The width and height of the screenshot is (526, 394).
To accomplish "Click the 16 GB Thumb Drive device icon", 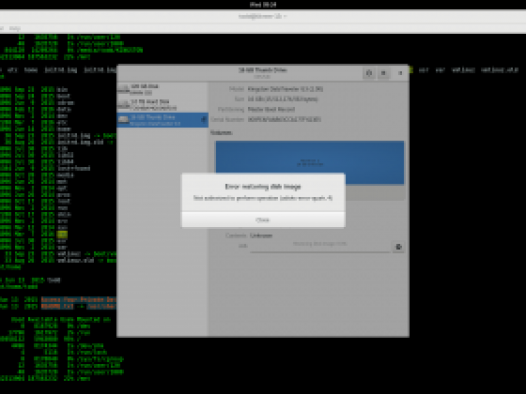I will coord(123,120).
